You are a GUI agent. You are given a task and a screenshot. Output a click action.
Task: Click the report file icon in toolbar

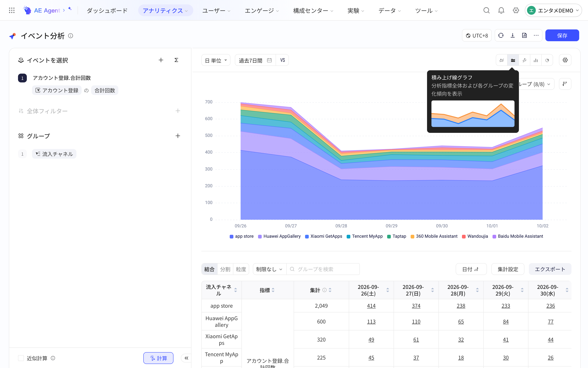pos(524,35)
